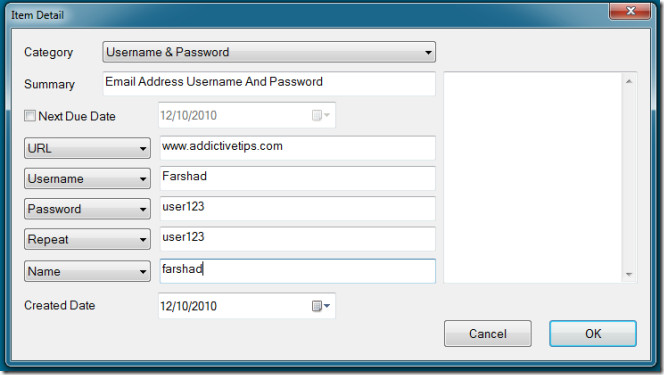Viewport: 664px width, 375px height.
Task: Click the first user123 password field
Action: pyautogui.click(x=298, y=208)
